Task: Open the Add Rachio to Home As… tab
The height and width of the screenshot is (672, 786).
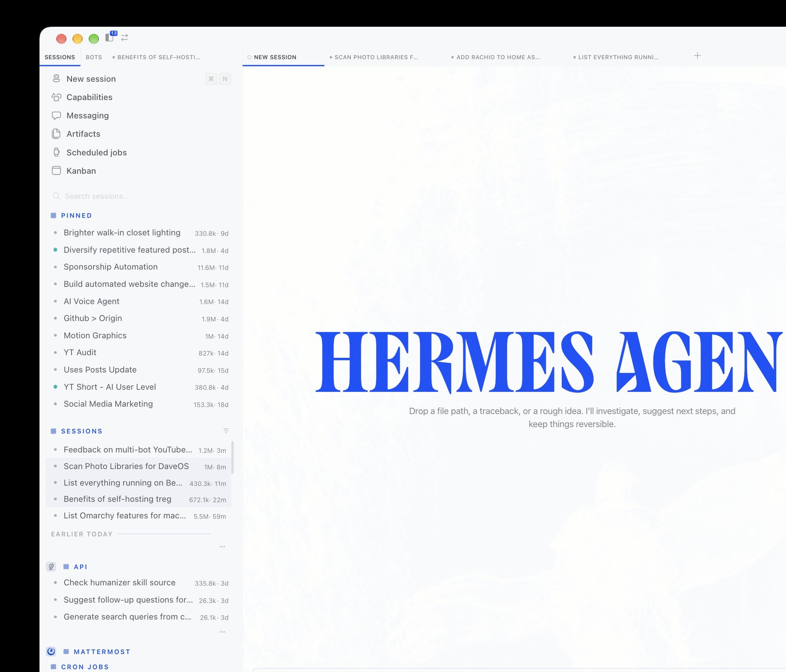Action: 496,57
